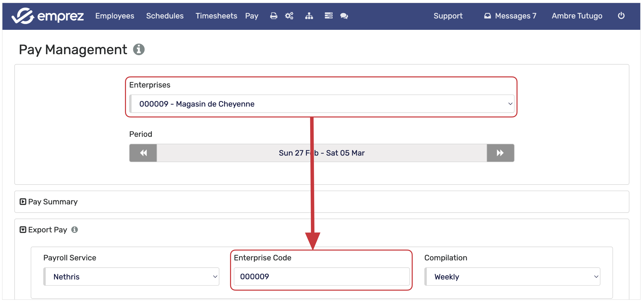The height and width of the screenshot is (302, 644).
Task: Open the Compilation Weekly dropdown
Action: pyautogui.click(x=512, y=277)
